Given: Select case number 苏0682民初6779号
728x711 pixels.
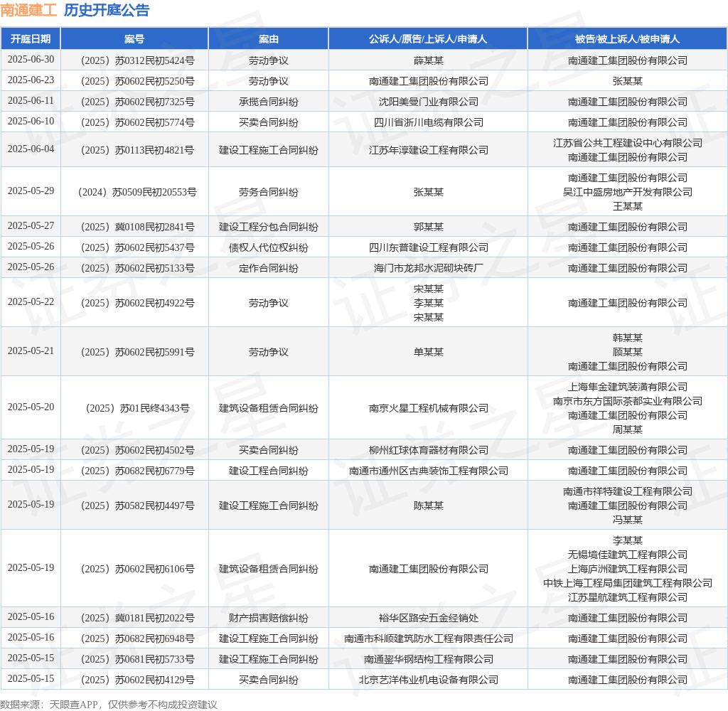Looking at the screenshot, I should 137,471.
